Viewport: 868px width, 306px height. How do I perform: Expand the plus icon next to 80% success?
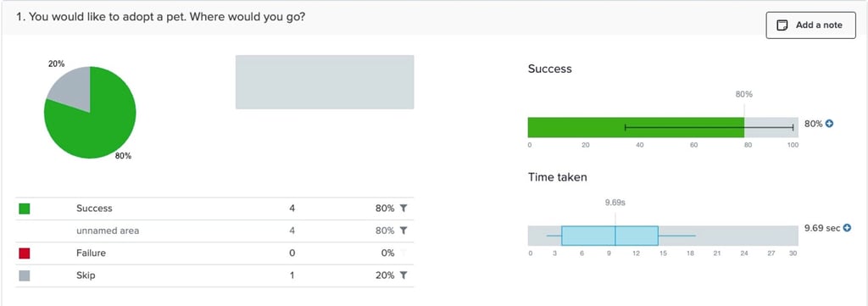829,124
